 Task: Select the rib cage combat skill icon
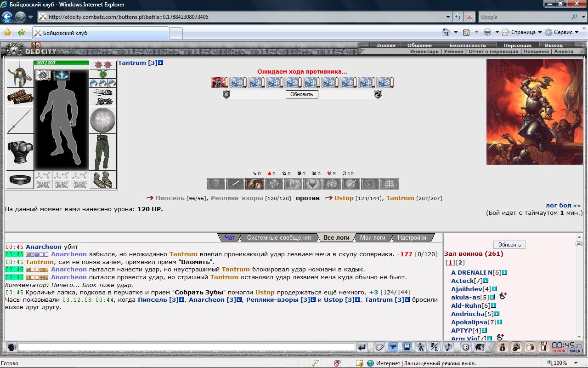point(390,184)
